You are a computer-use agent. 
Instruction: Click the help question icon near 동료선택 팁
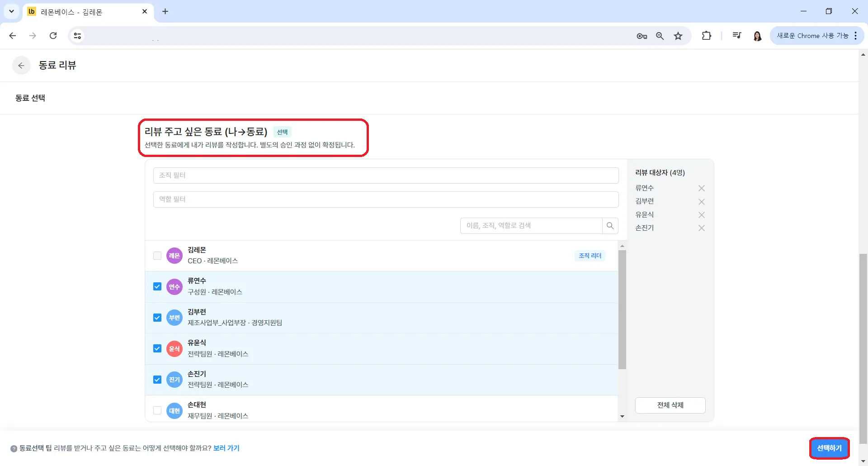click(x=14, y=449)
